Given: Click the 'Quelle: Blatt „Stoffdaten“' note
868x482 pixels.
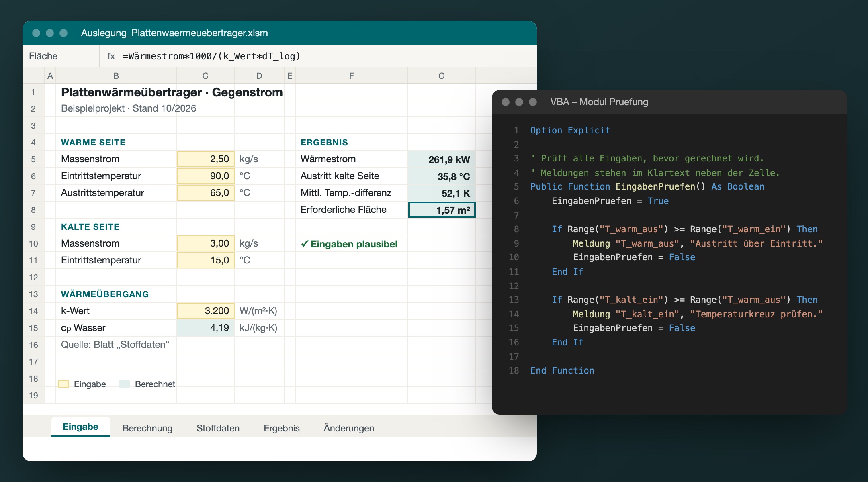Looking at the screenshot, I should coord(115,345).
